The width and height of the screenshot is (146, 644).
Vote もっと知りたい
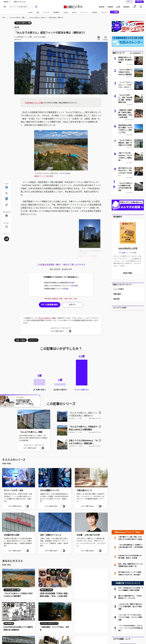[82, 390]
